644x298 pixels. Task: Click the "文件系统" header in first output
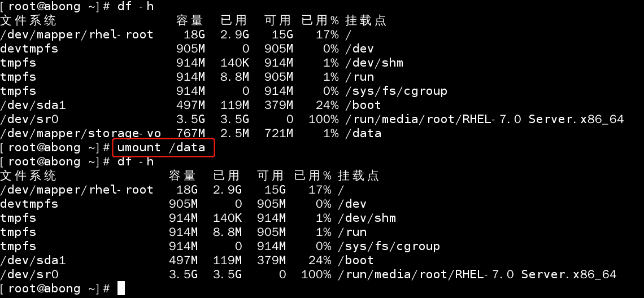[28, 20]
